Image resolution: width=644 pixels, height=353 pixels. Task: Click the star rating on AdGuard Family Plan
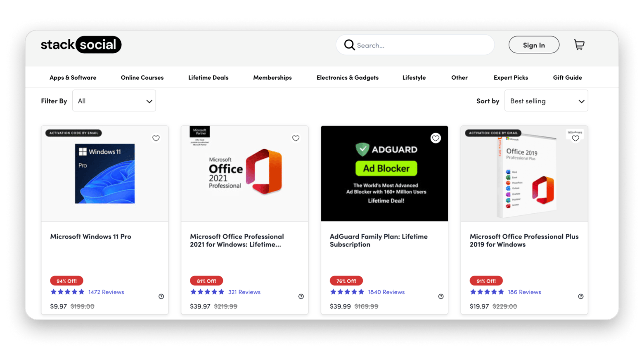pyautogui.click(x=347, y=292)
